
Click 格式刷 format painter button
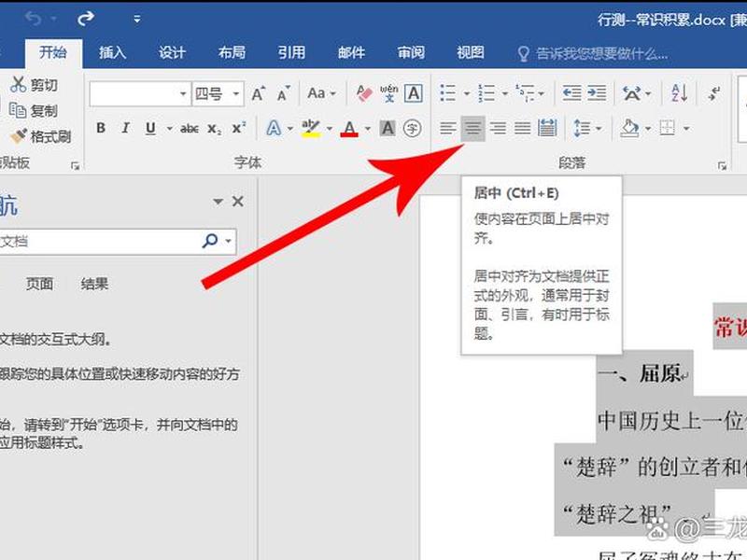41,136
